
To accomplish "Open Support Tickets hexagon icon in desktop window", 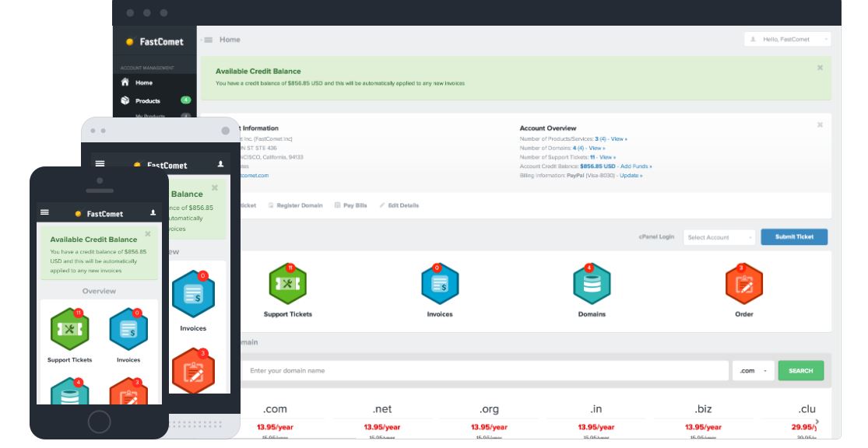I will [x=288, y=284].
